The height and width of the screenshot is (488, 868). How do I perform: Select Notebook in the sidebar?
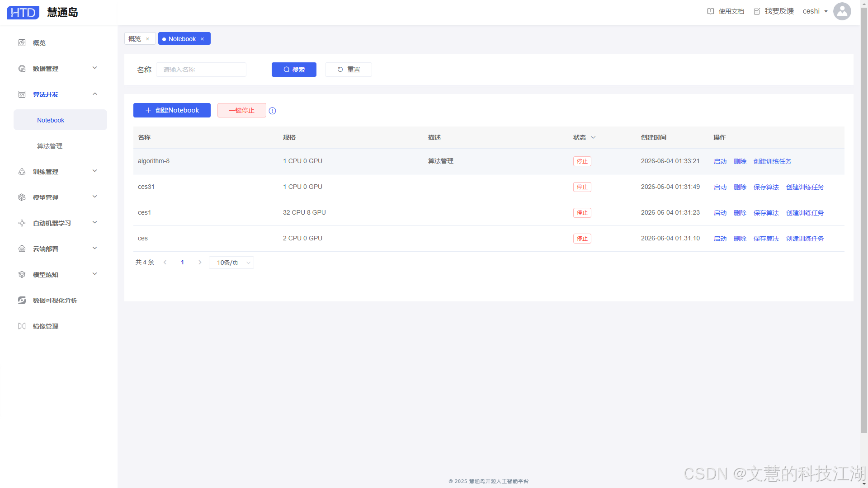60,120
